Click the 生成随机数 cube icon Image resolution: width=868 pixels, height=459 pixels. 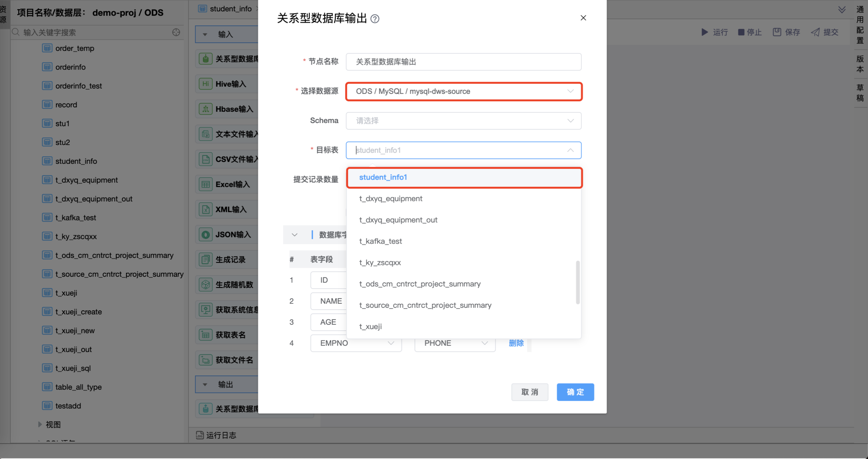205,285
